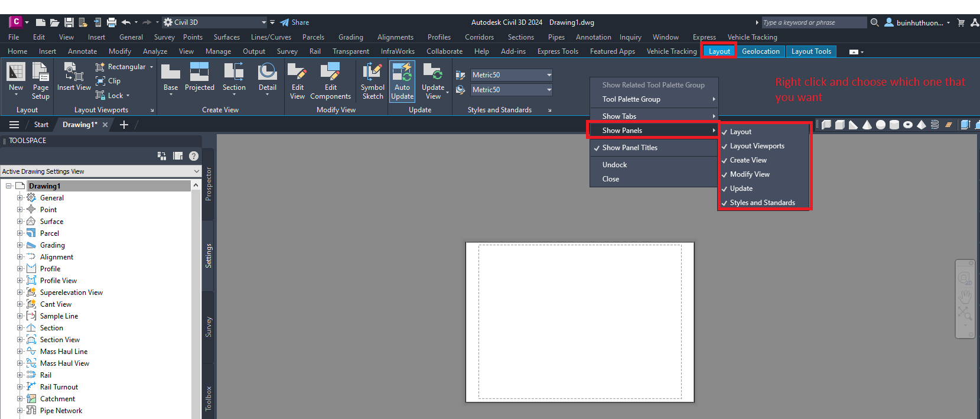Expand the Alignment tree node
Viewport: 980px width, 419px height.
pyautogui.click(x=19, y=257)
